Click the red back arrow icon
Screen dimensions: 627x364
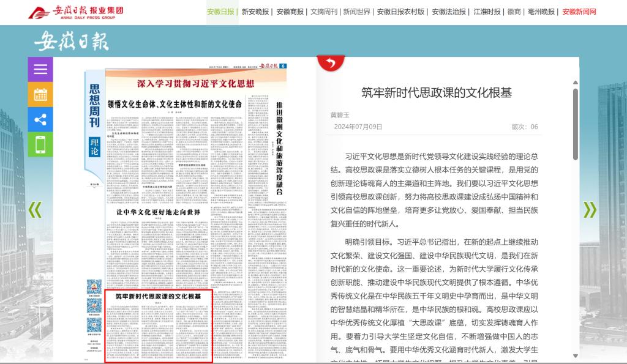point(331,62)
